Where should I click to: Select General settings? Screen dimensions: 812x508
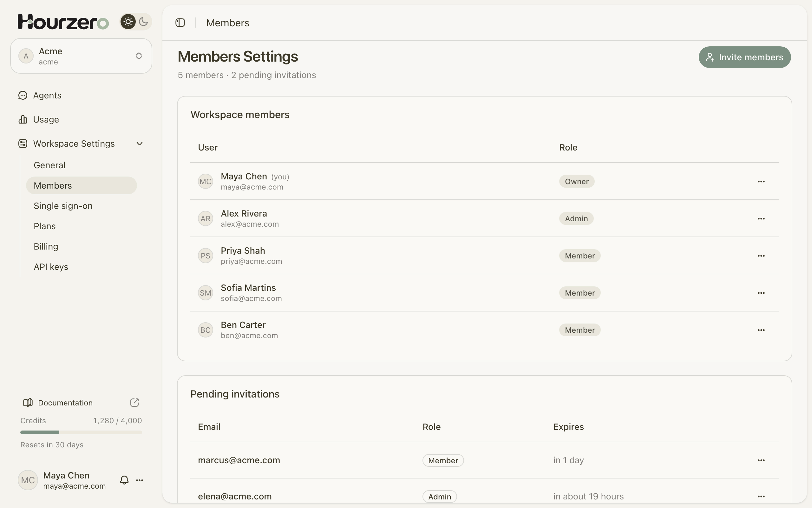point(82,165)
